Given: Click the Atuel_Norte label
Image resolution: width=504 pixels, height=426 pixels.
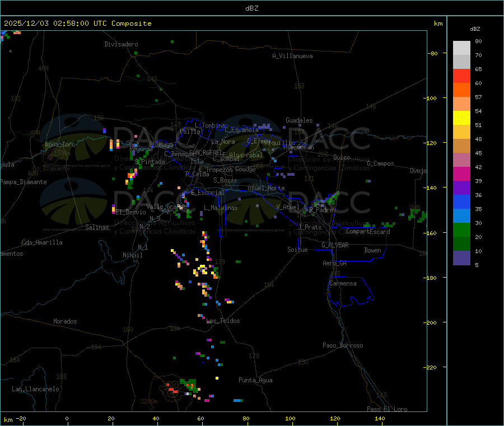Looking at the screenshot, I should point(266,188).
